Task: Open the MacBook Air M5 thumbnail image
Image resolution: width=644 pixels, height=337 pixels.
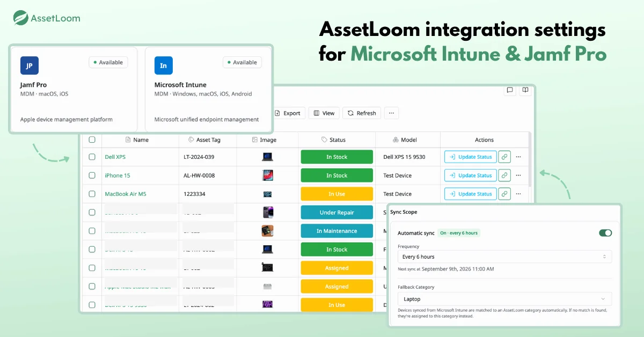Action: pyautogui.click(x=267, y=194)
